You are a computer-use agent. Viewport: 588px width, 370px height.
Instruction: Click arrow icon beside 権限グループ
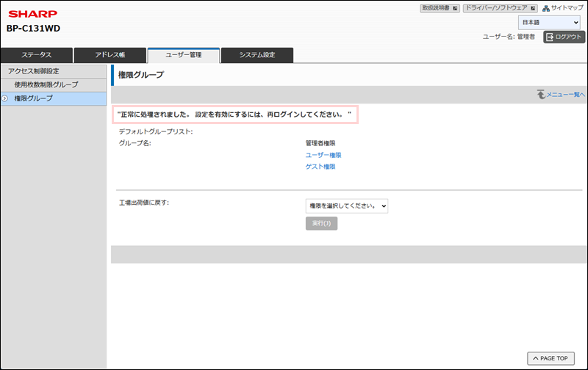pyautogui.click(x=5, y=98)
